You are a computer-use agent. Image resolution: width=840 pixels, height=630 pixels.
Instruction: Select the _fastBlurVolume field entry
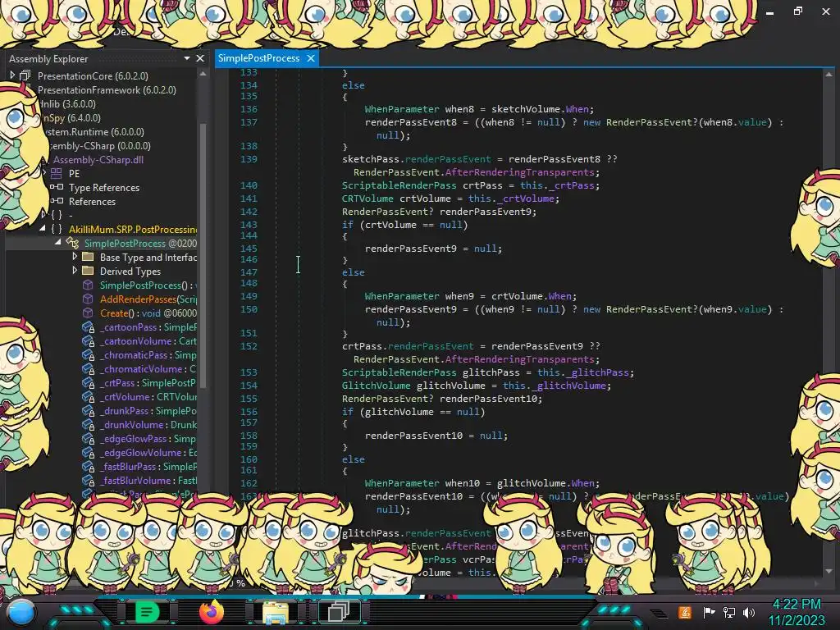(148, 480)
